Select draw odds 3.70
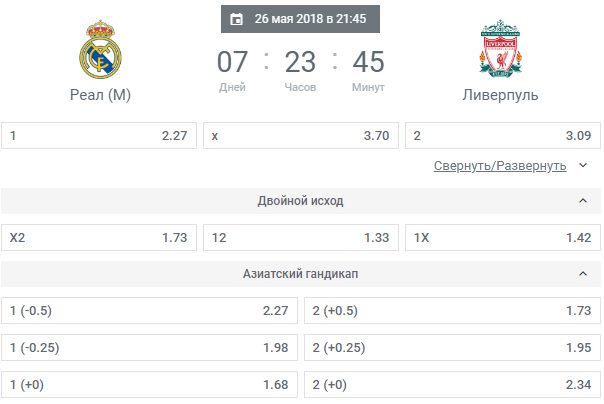This screenshot has height=404, width=604. pyautogui.click(x=301, y=136)
